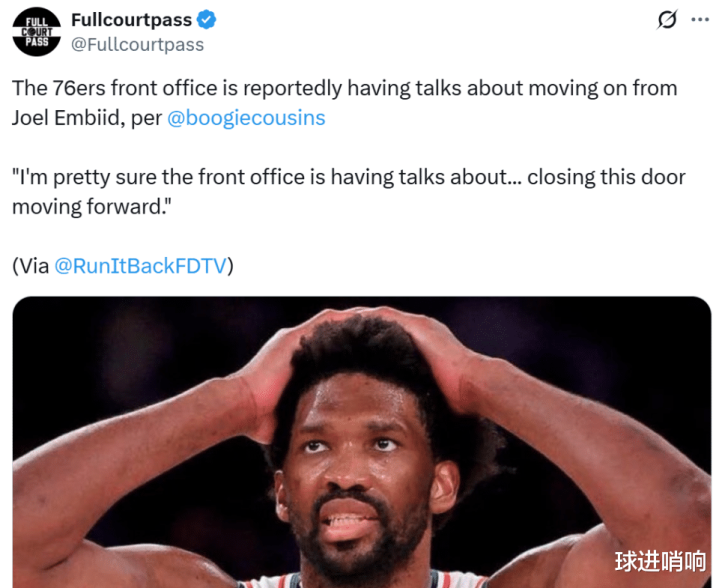
Task: Open the Full Court Pass profile avatar
Action: (37, 32)
